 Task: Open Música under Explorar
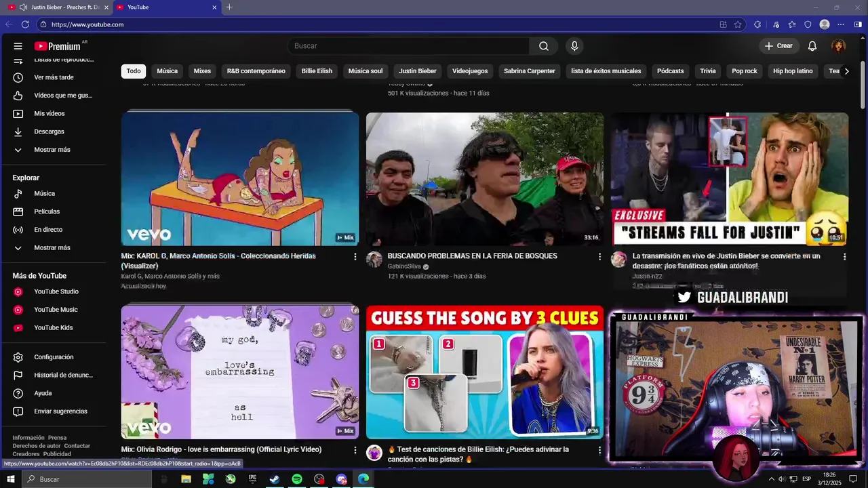click(53, 193)
